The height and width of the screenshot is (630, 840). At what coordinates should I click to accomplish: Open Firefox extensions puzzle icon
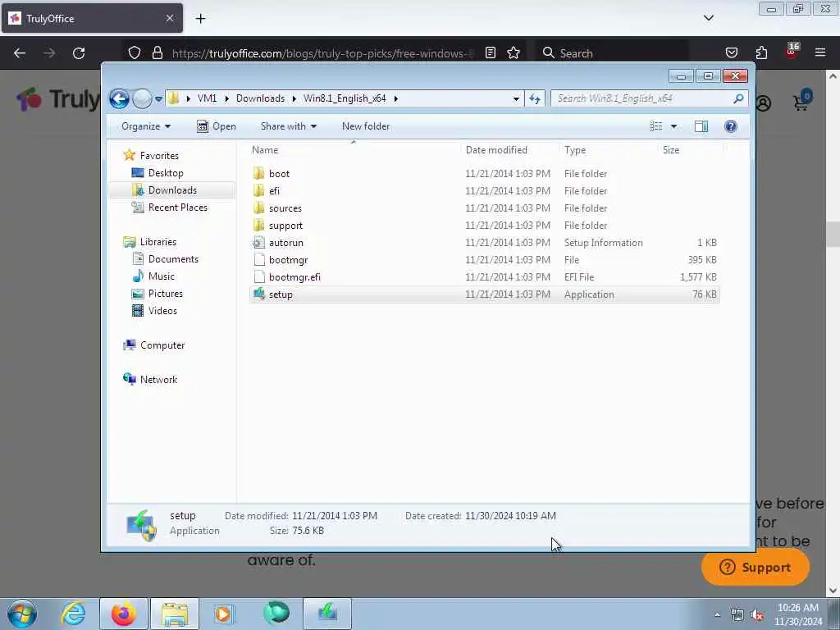(x=761, y=53)
